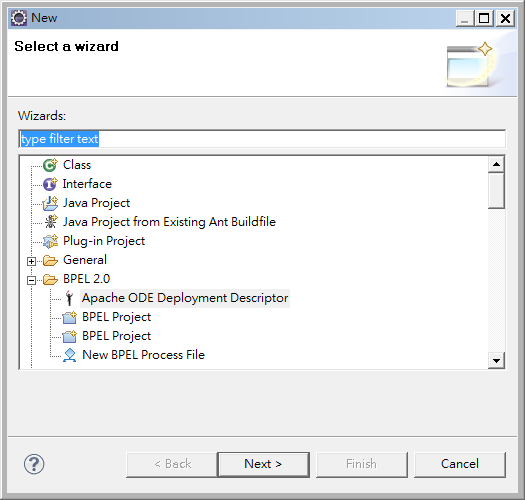Click the Ant Buildfile project icon
Viewport: 525px width, 500px height.
(51, 222)
